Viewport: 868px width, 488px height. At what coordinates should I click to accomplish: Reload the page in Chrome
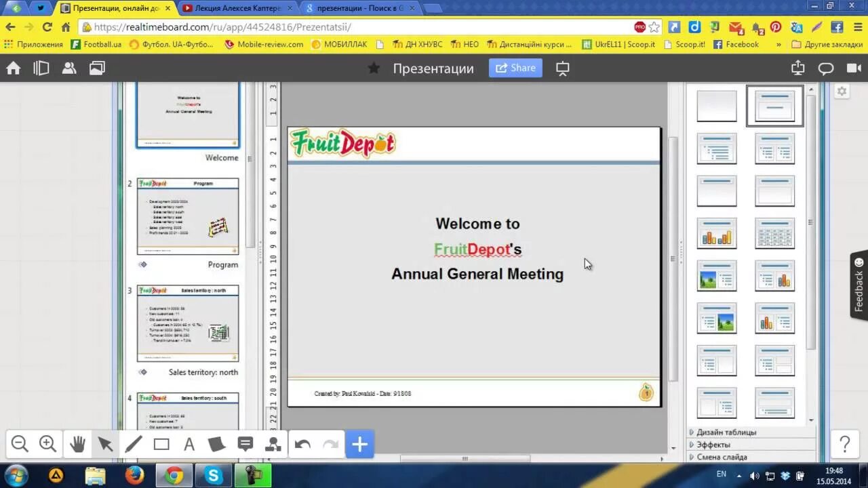pyautogui.click(x=47, y=27)
